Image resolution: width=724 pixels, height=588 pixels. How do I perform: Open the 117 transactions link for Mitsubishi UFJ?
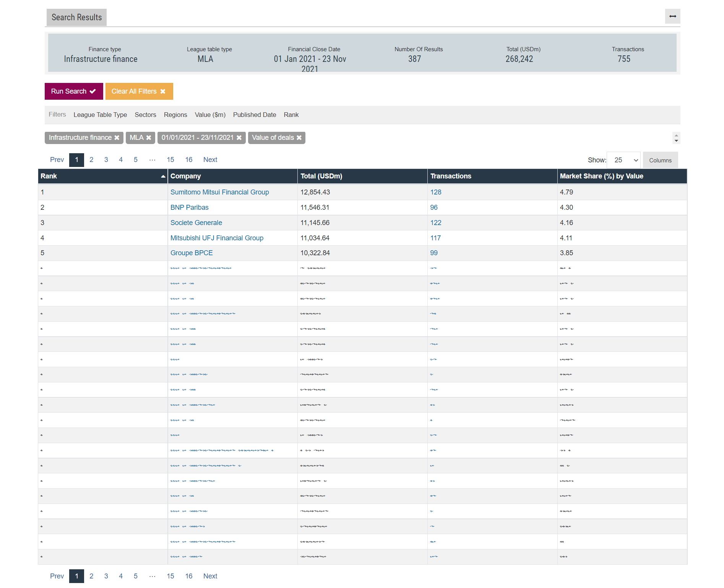[435, 238]
